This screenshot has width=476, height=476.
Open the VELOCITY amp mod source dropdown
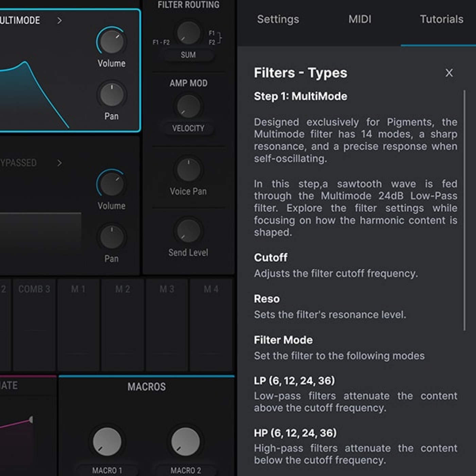tap(188, 129)
